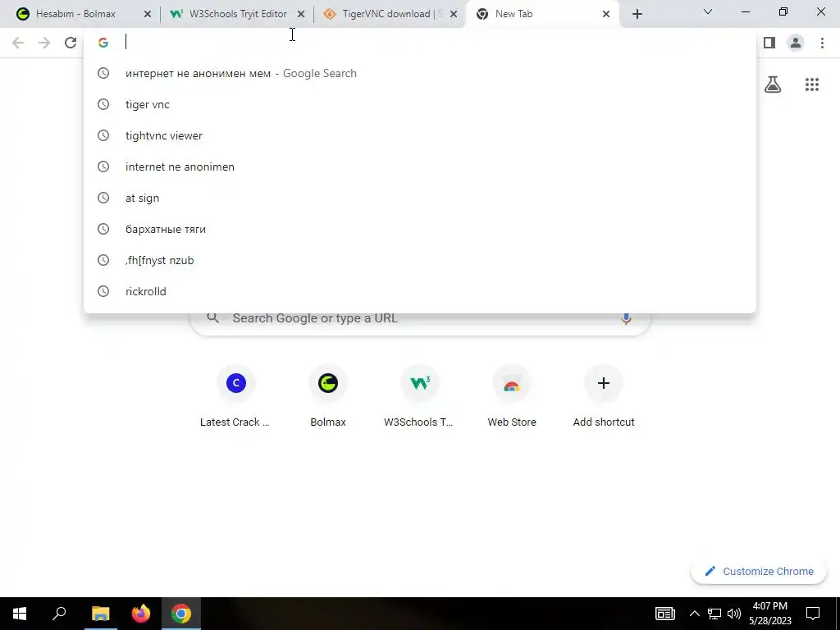Choose the 'tightvnc viewer' suggestion
The width and height of the screenshot is (840, 630).
click(420, 135)
